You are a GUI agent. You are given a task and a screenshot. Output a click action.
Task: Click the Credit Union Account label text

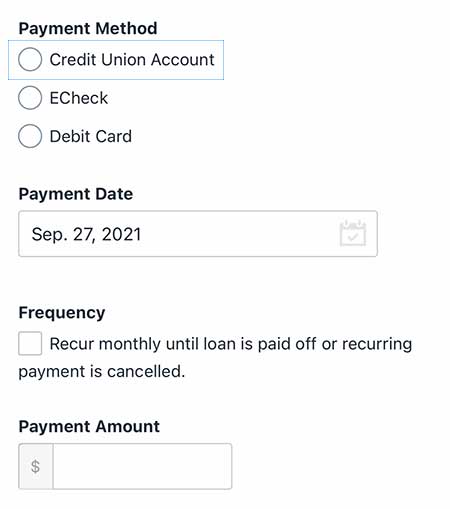point(132,60)
